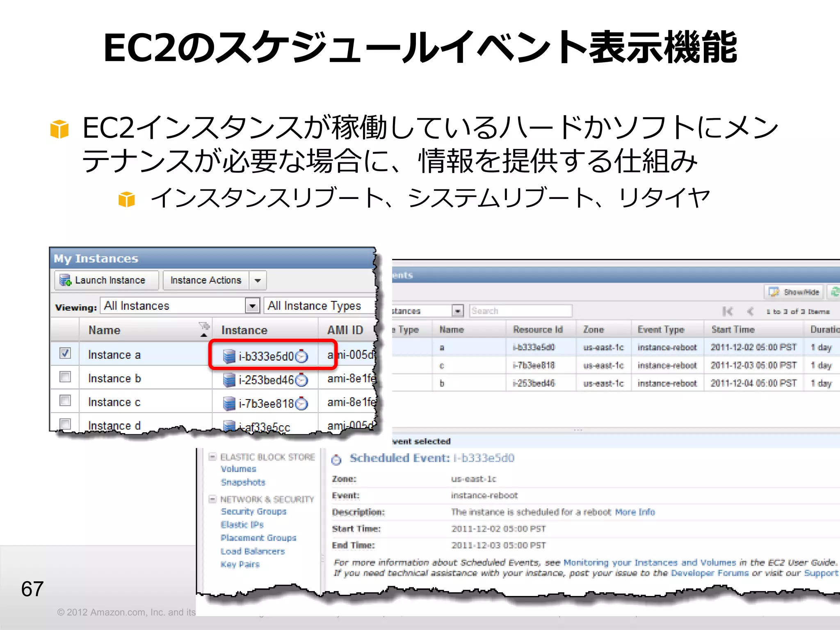
Task: Open Elastic IPs in the sidebar
Action: [242, 525]
